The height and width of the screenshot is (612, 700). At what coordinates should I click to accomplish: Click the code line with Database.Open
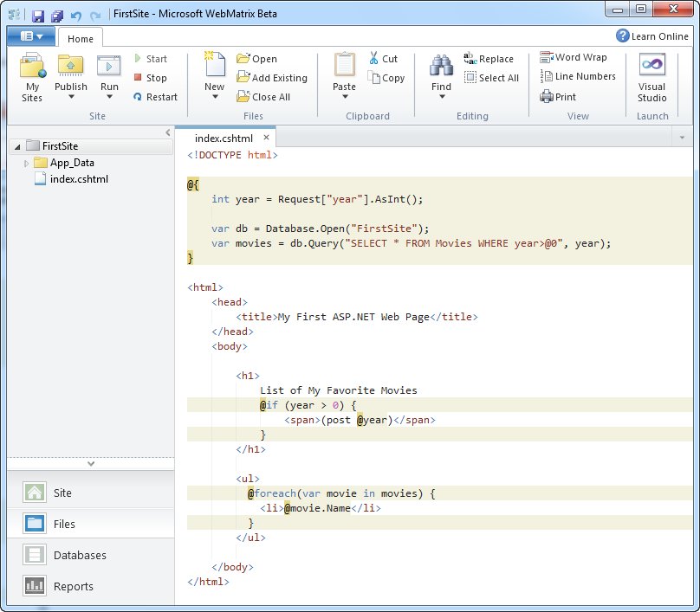320,229
